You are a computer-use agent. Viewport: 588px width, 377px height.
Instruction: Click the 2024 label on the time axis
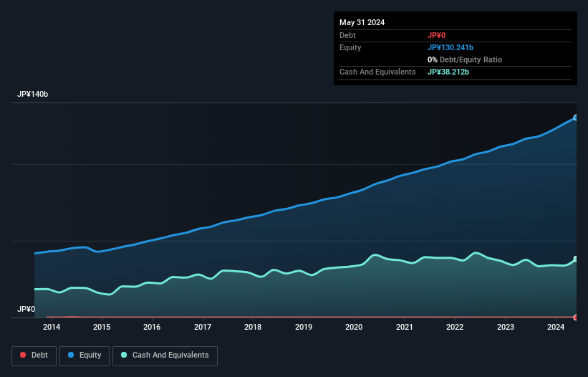tap(556, 328)
